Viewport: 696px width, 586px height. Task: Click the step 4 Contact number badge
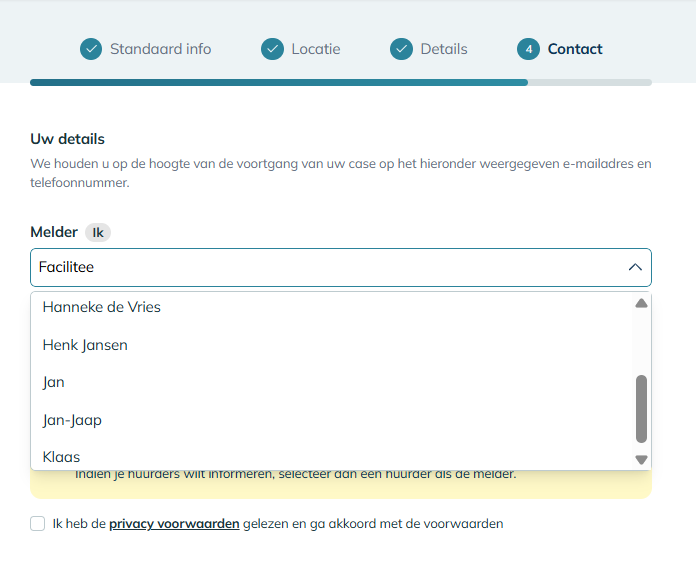pos(528,49)
